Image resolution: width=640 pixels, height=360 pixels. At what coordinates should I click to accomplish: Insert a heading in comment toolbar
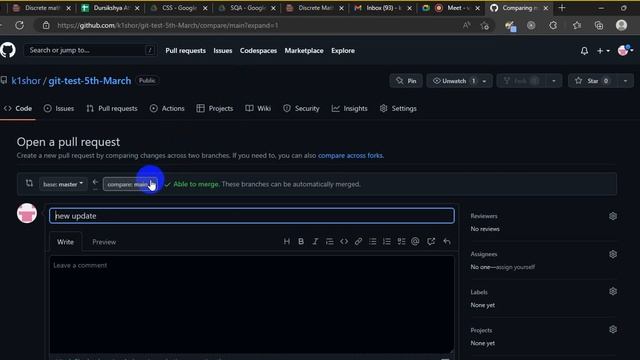point(287,242)
